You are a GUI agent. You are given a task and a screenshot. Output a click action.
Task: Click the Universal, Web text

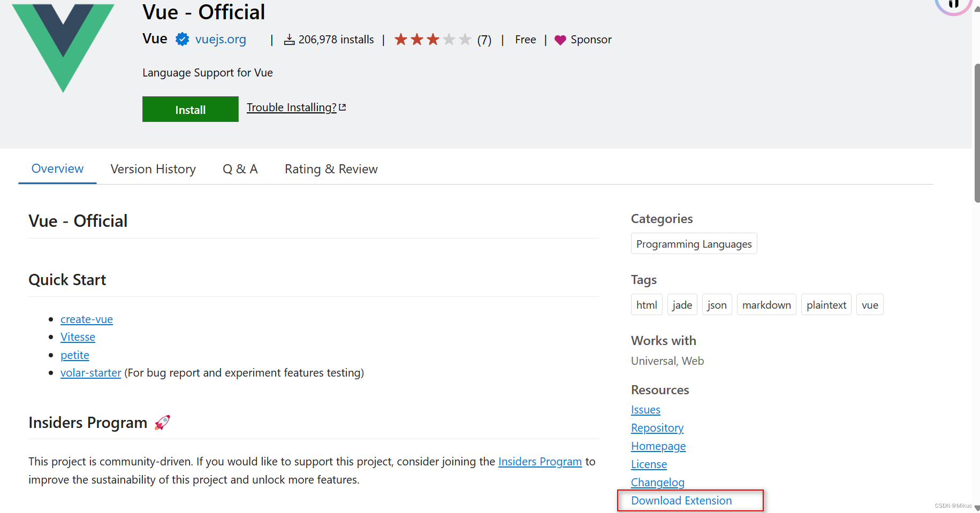tap(667, 361)
